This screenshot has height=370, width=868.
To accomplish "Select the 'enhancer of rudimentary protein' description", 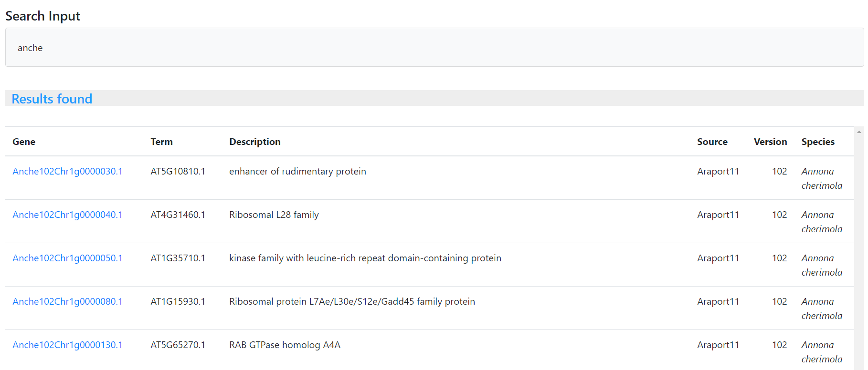I will click(297, 171).
